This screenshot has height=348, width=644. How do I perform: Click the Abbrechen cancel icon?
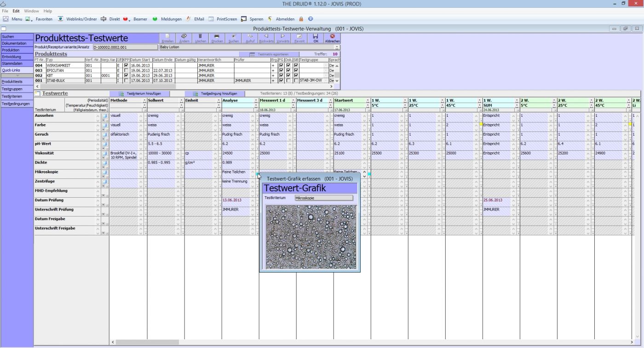pos(332,36)
